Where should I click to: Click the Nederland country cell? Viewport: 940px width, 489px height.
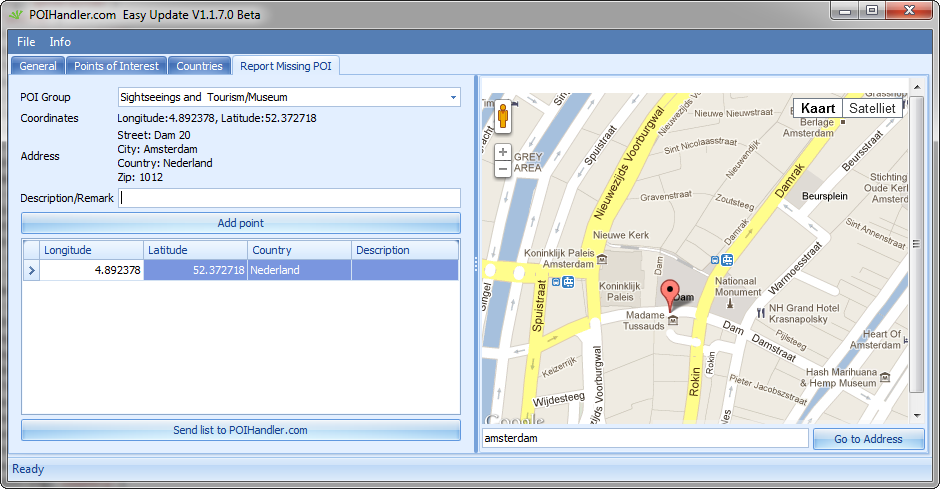pos(300,270)
